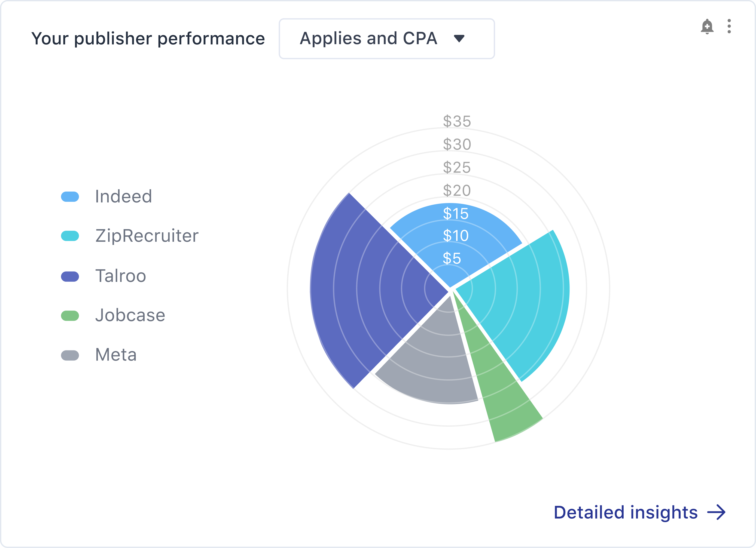Click the ZipRecruiter cyan legend swatch
Image resolution: width=756 pixels, height=548 pixels.
click(x=70, y=236)
